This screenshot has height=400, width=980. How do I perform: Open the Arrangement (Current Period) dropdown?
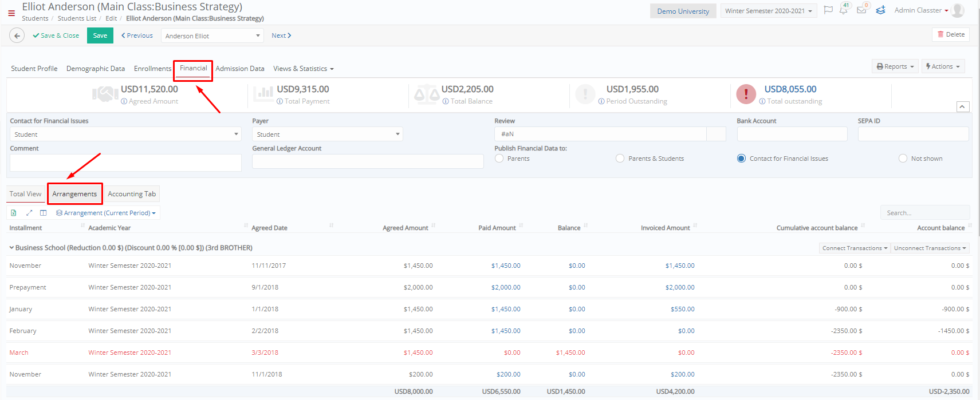tap(106, 213)
